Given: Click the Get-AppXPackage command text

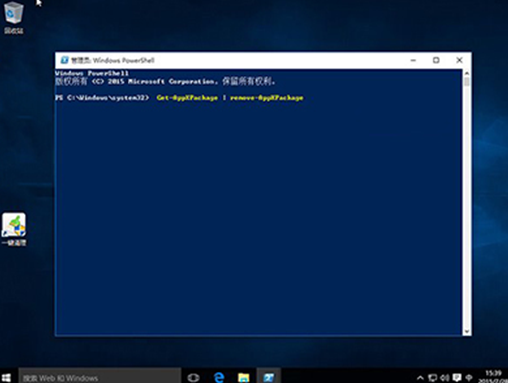Looking at the screenshot, I should (187, 98).
